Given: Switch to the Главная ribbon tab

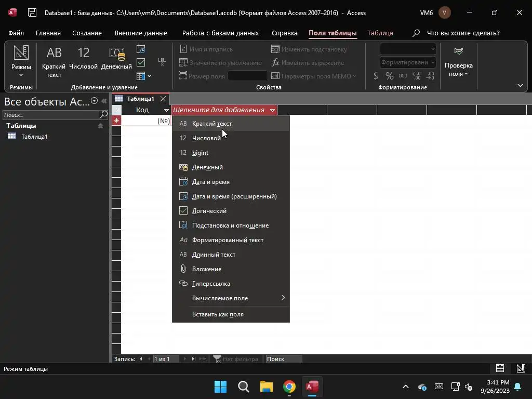Looking at the screenshot, I should 48,33.
